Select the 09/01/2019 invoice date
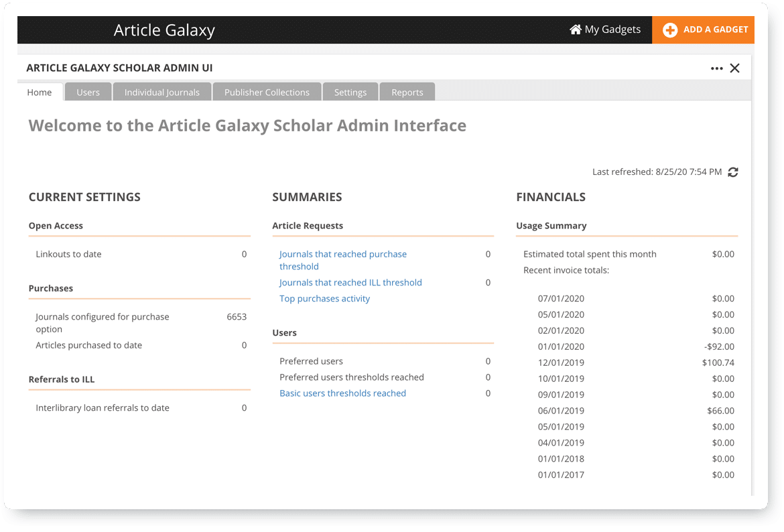This screenshot has width=784, height=532. click(x=561, y=395)
